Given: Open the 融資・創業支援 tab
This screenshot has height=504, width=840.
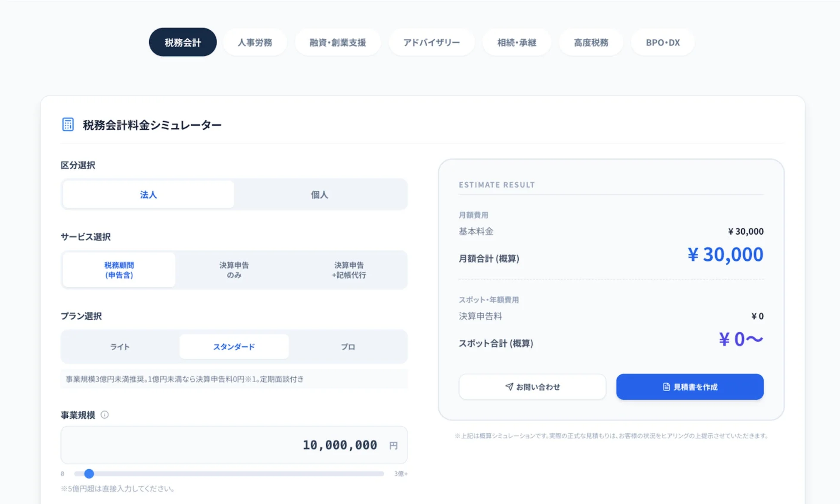Looking at the screenshot, I should [x=337, y=42].
